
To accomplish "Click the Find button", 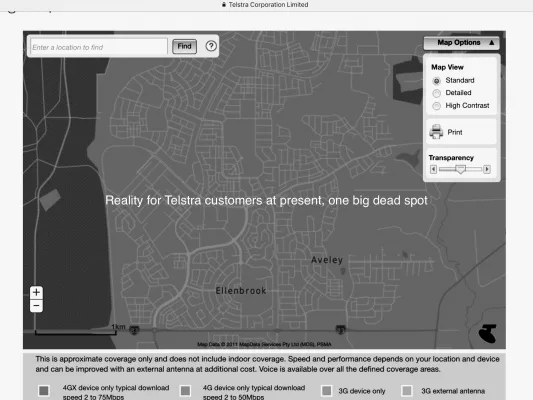I will tap(185, 46).
